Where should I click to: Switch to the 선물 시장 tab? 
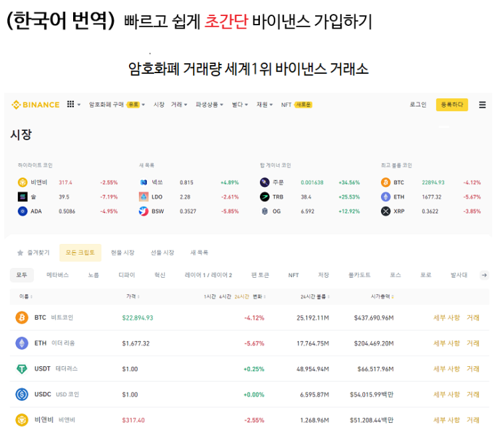162,253
